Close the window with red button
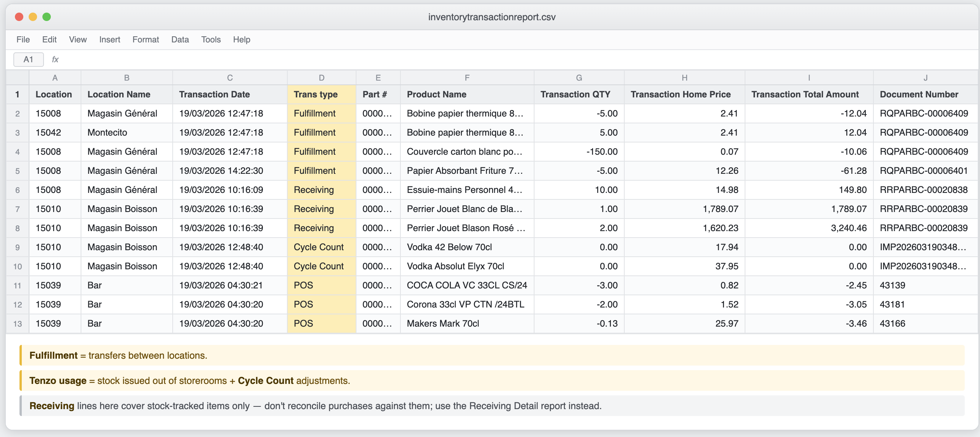Viewport: 980px width, 437px height. click(19, 17)
